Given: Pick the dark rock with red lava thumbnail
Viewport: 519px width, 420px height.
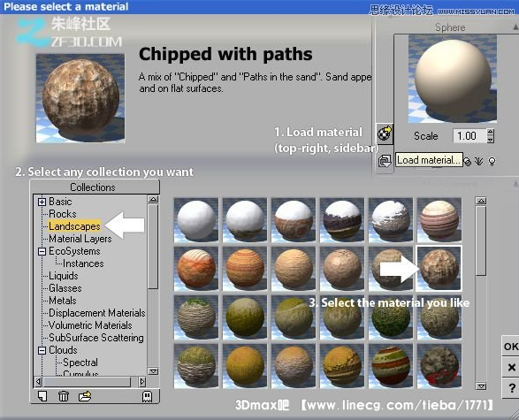Looking at the screenshot, I should click(x=439, y=366).
